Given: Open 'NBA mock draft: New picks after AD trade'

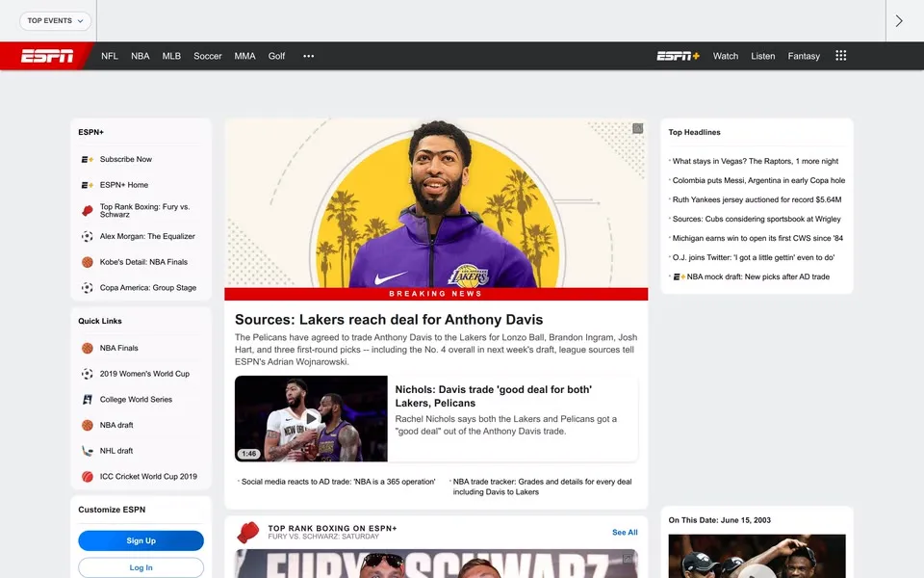Looking at the screenshot, I should pyautogui.click(x=757, y=276).
